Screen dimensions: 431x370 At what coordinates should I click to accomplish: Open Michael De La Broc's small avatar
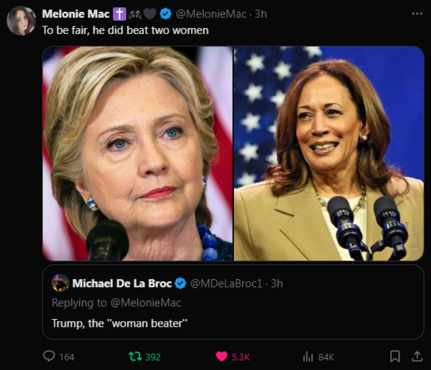60,283
